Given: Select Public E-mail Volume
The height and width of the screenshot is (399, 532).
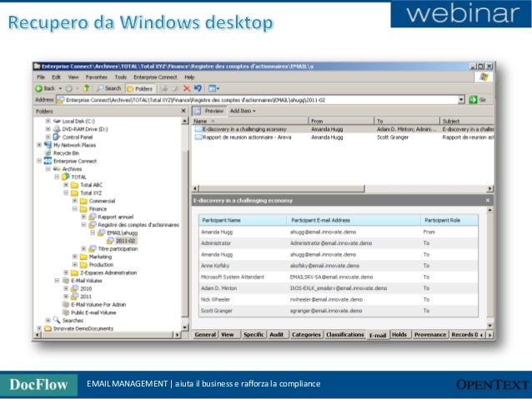Looking at the screenshot, I should (x=89, y=312).
